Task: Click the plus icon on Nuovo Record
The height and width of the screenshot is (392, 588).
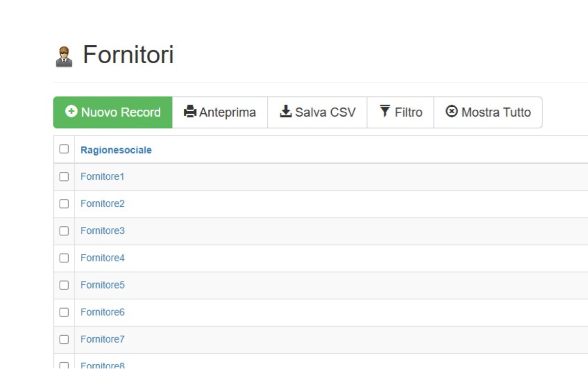Action: (x=71, y=112)
